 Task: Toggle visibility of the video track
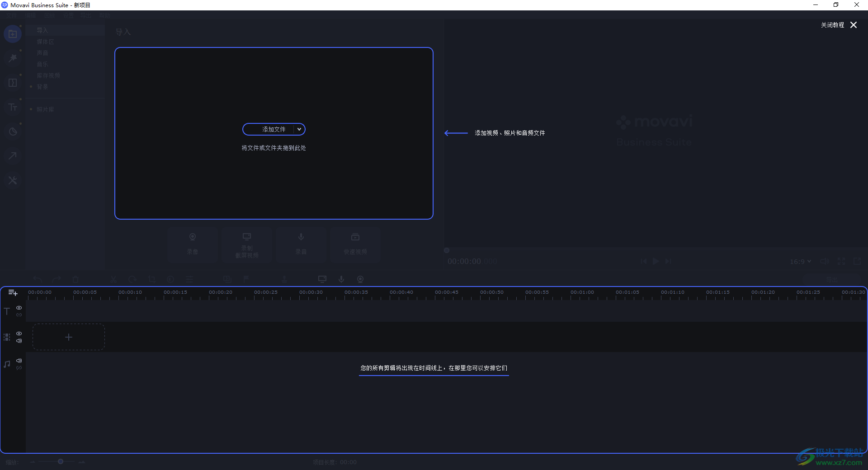[19, 334]
